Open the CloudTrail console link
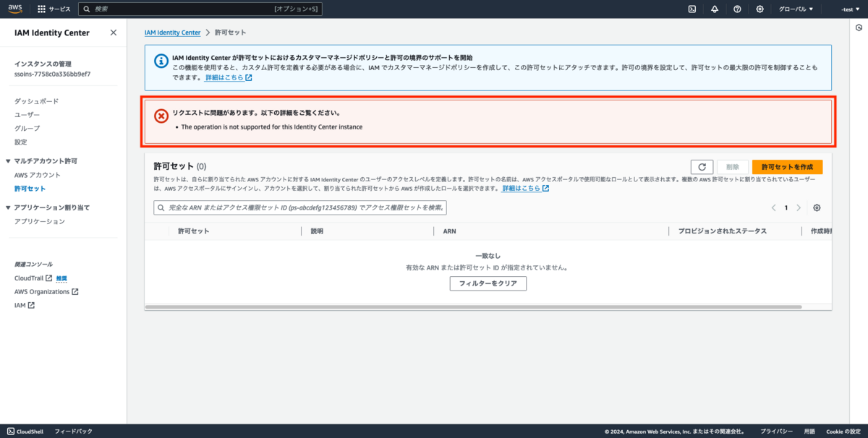This screenshot has height=438, width=868. [x=33, y=278]
